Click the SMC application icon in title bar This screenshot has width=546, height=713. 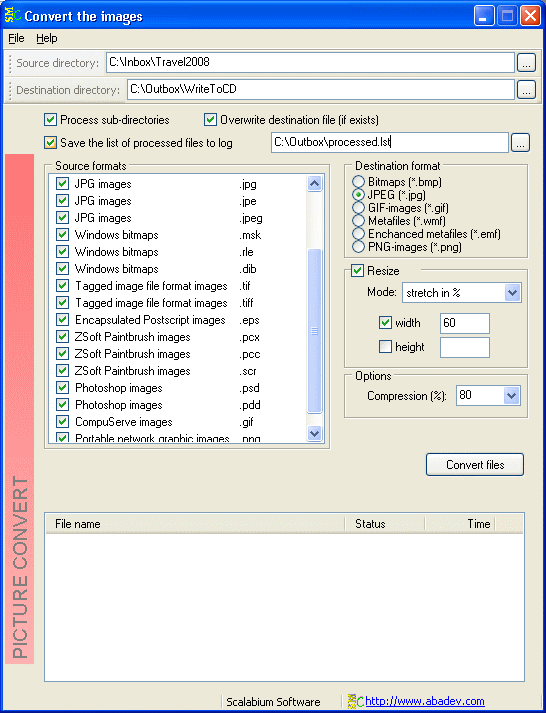(x=13, y=16)
